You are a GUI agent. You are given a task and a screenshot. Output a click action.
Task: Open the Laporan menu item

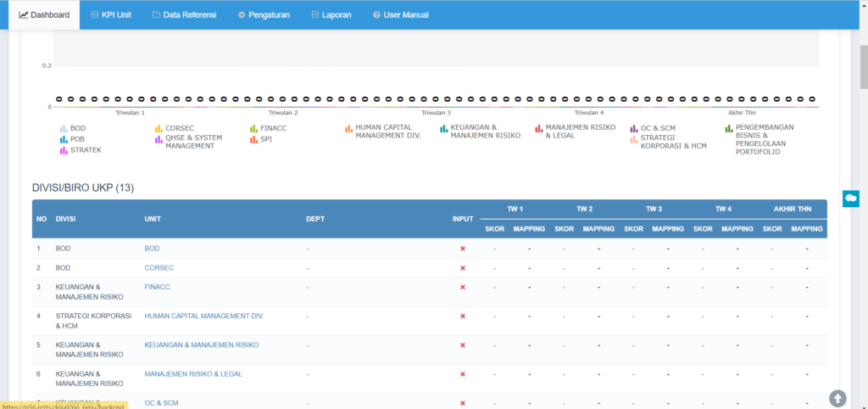331,15
